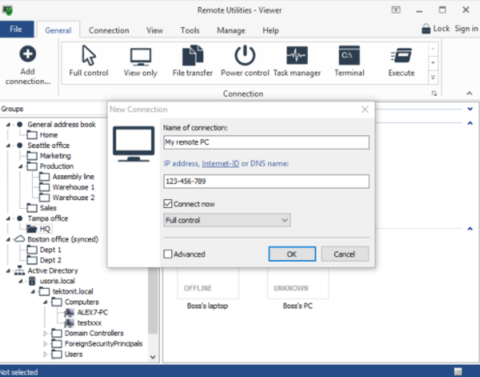Expand the Domain Controllers folder
The image size is (480, 377).
45,333
